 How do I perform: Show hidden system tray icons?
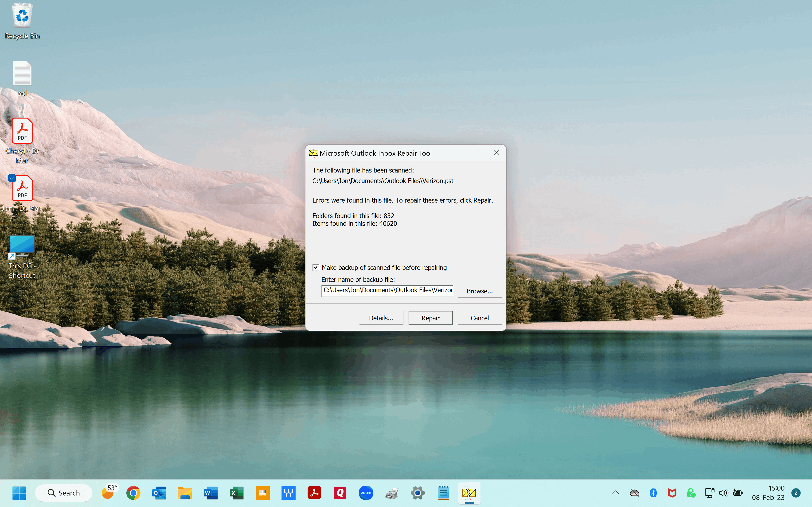[x=616, y=493]
